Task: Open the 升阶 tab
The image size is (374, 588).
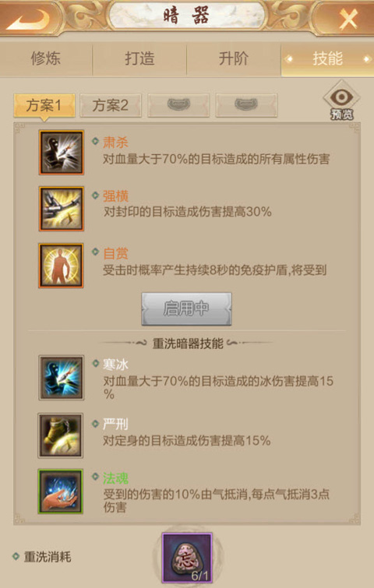Action: point(233,59)
